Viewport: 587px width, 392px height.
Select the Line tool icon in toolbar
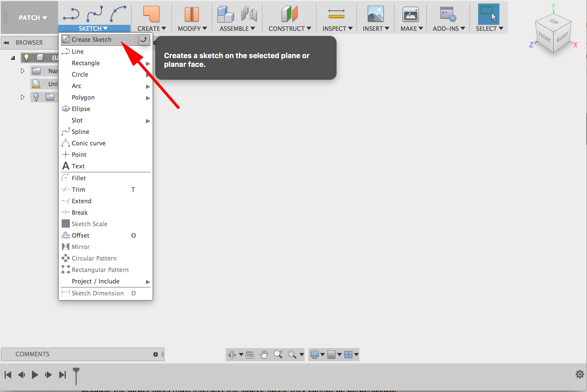click(71, 14)
